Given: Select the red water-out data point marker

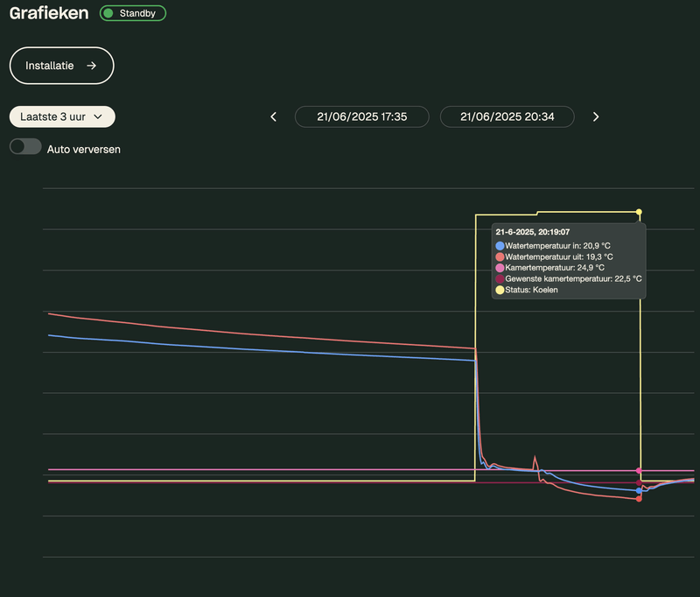Looking at the screenshot, I should pyautogui.click(x=639, y=499).
